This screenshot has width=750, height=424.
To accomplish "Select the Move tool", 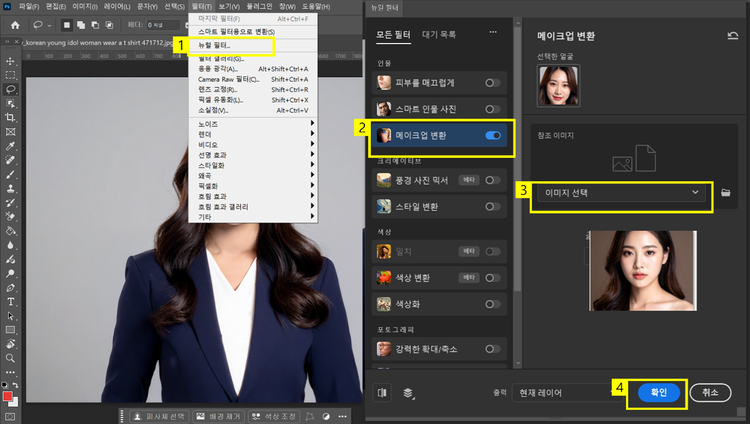I will pos(10,61).
